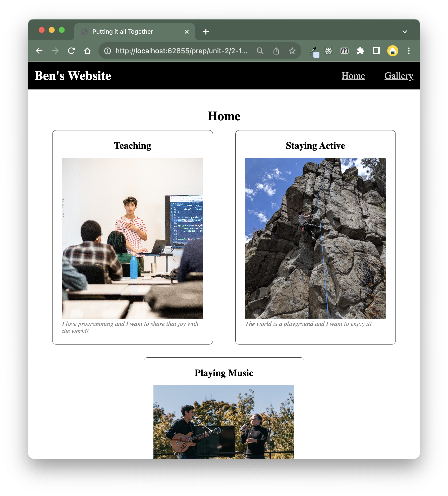Click caption 'I love programming and I want...'
This screenshot has height=496, width=448.
(x=130, y=327)
